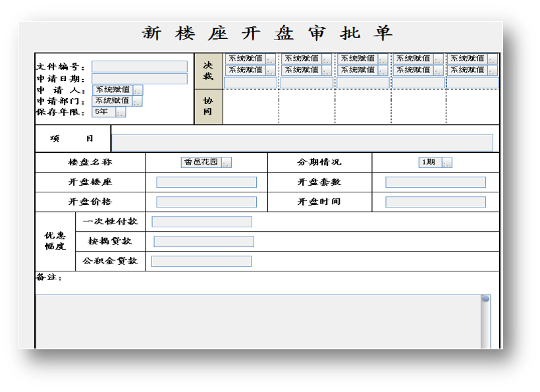This screenshot has width=540, height=392.
Task: Open the 香邑花园 building name selector
Action: 227,162
